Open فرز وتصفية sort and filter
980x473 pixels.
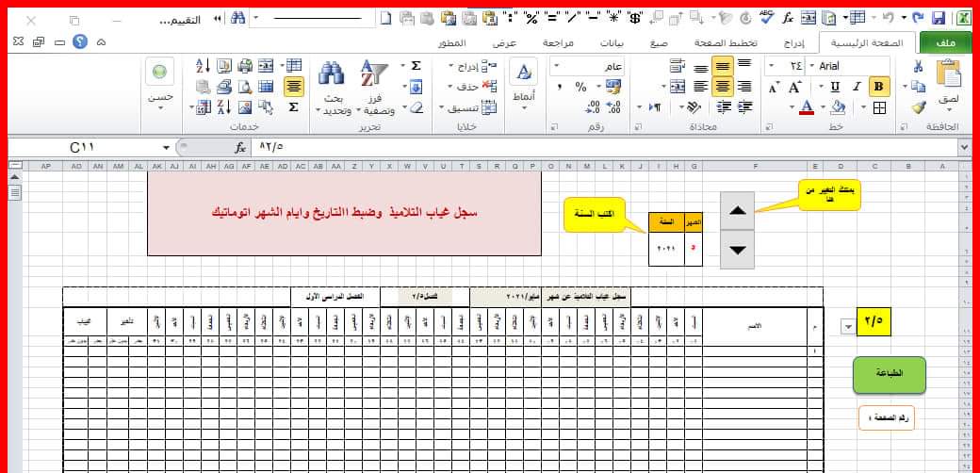(x=375, y=88)
